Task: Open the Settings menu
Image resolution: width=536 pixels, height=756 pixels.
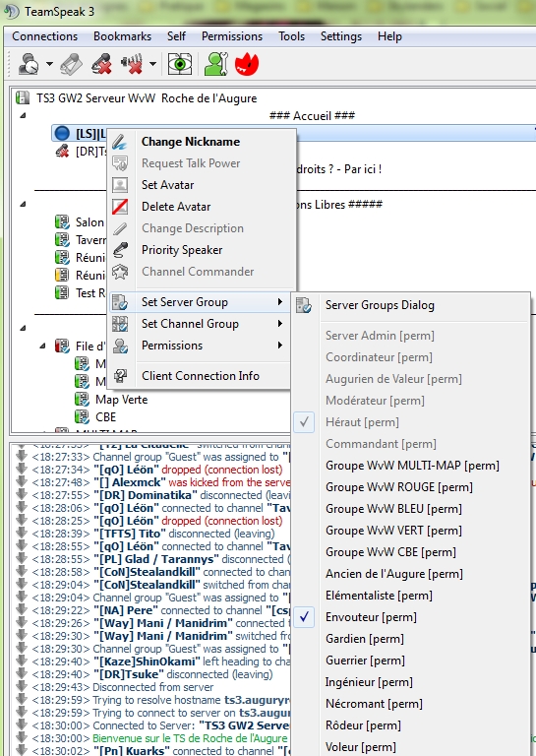Action: (341, 36)
